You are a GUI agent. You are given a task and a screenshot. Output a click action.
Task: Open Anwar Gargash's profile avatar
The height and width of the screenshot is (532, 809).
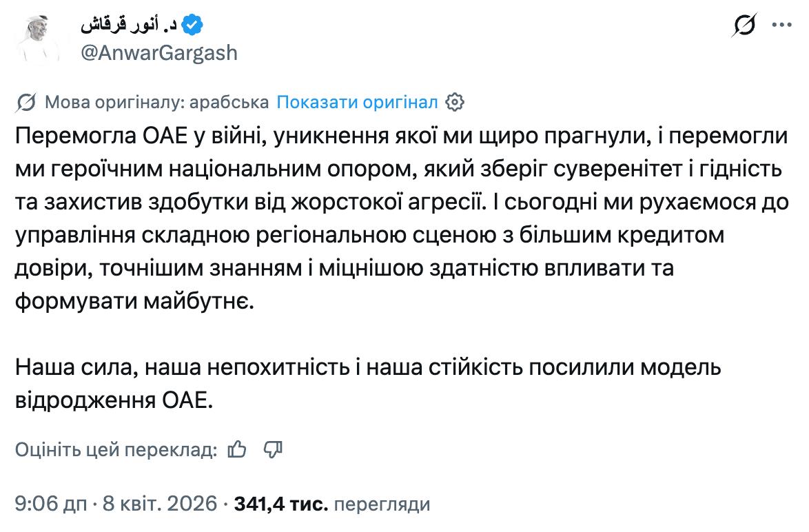pos(38,39)
